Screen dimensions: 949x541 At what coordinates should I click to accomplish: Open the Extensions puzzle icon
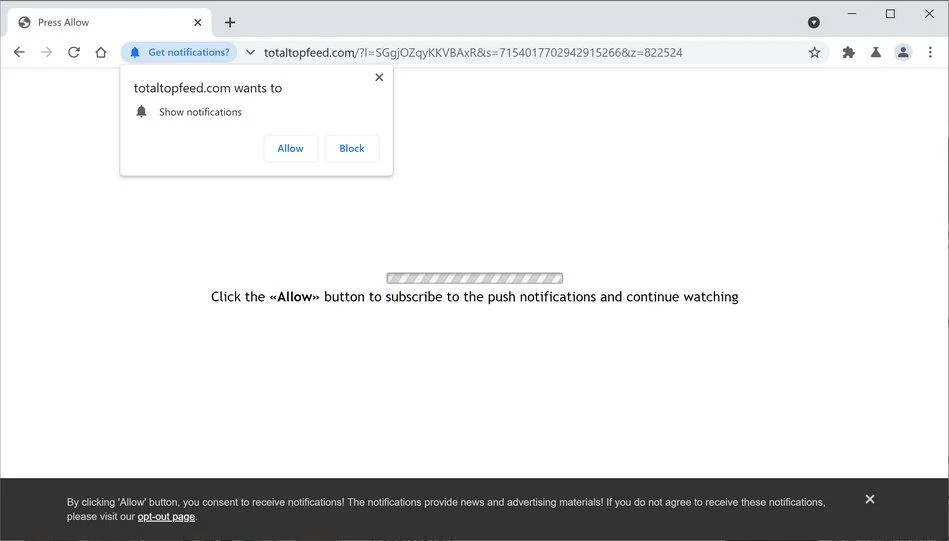point(849,53)
